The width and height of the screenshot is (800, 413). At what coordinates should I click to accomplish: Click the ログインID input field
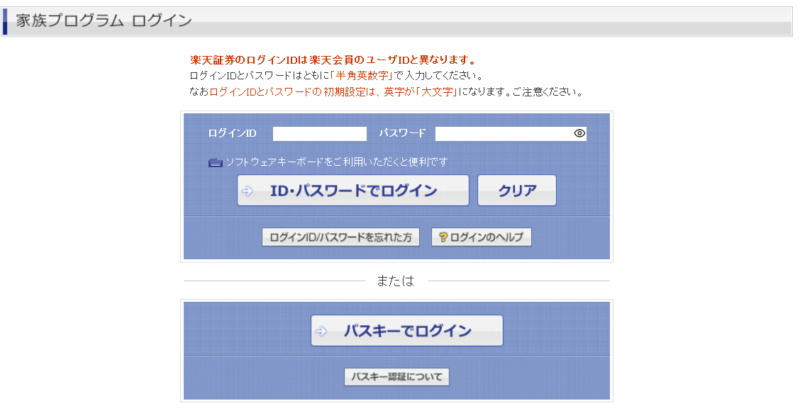point(319,134)
